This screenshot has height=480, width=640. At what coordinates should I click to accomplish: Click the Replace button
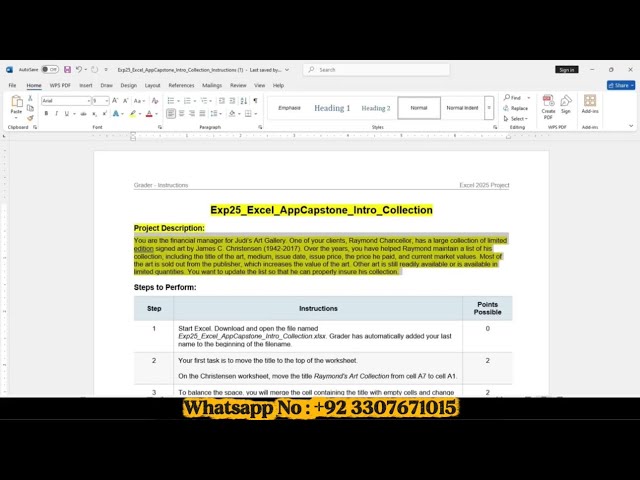click(516, 108)
